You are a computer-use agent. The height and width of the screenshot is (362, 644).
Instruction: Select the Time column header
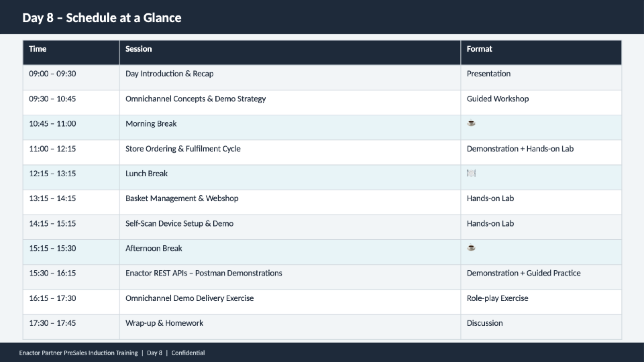[38, 49]
